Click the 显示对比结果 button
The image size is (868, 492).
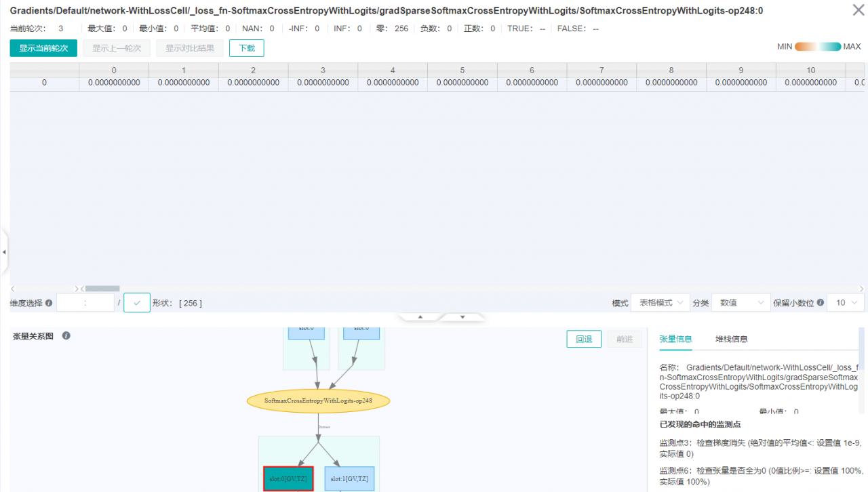pos(190,48)
